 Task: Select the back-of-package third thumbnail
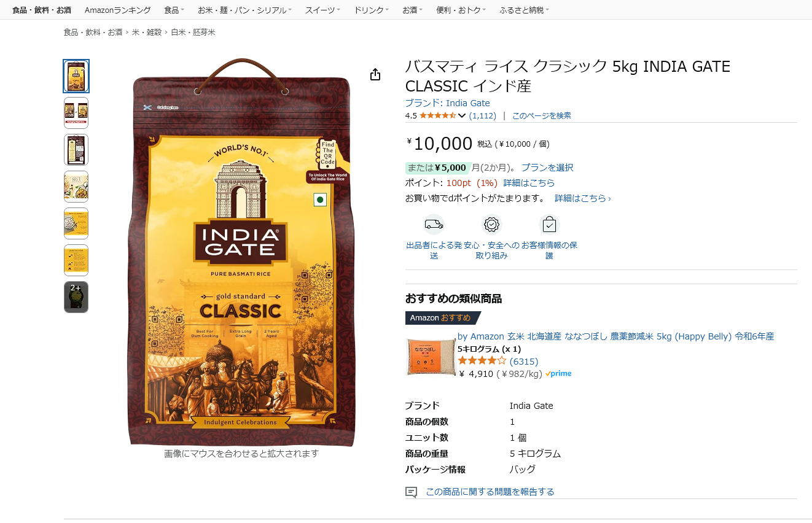click(x=76, y=150)
